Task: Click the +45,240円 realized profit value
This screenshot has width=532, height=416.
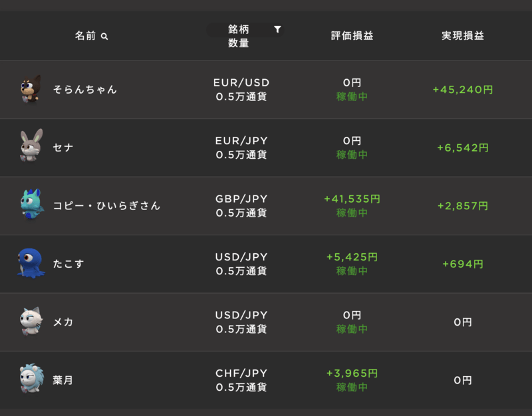Action: click(x=463, y=90)
